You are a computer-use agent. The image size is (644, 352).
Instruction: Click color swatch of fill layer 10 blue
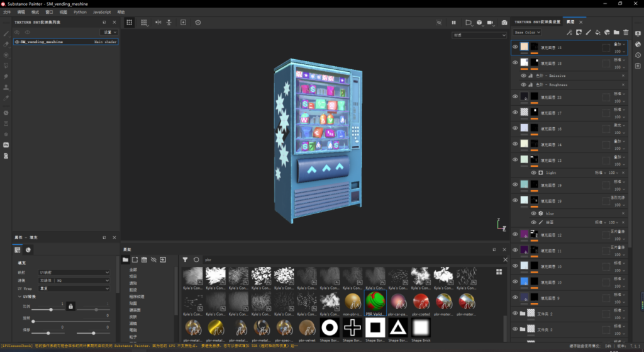click(x=524, y=281)
